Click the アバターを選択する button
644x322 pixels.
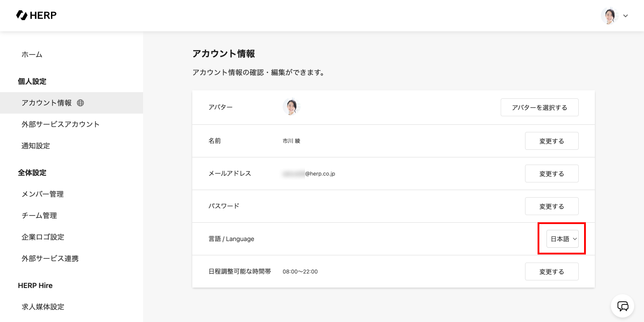coord(539,107)
